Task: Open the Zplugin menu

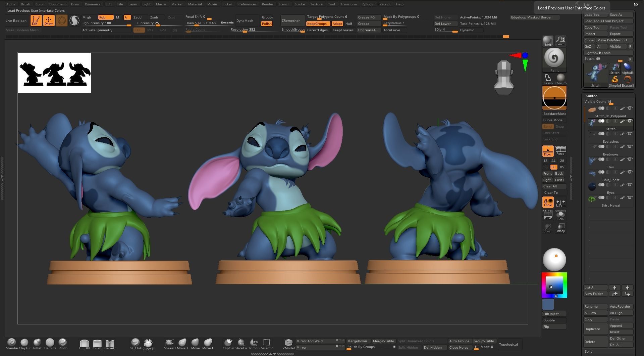Action: [x=368, y=4]
